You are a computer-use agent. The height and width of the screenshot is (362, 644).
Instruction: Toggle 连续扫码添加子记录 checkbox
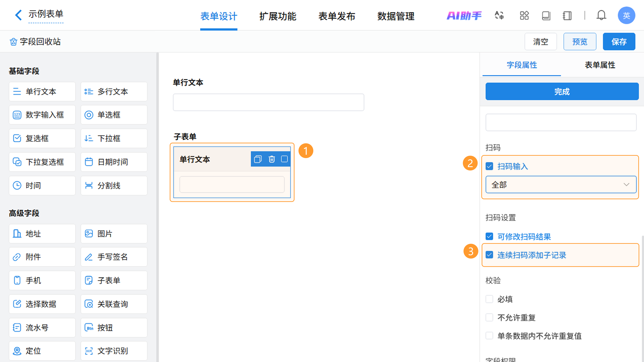click(489, 255)
